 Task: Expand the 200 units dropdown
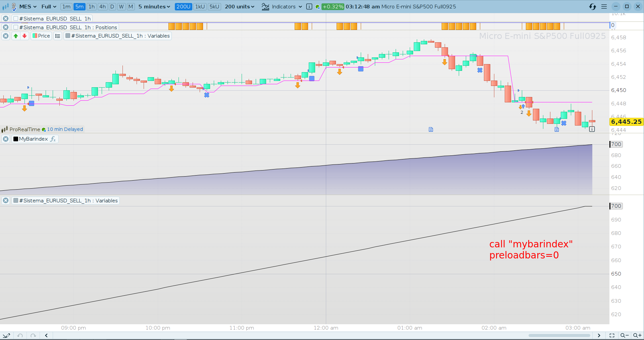tap(240, 7)
